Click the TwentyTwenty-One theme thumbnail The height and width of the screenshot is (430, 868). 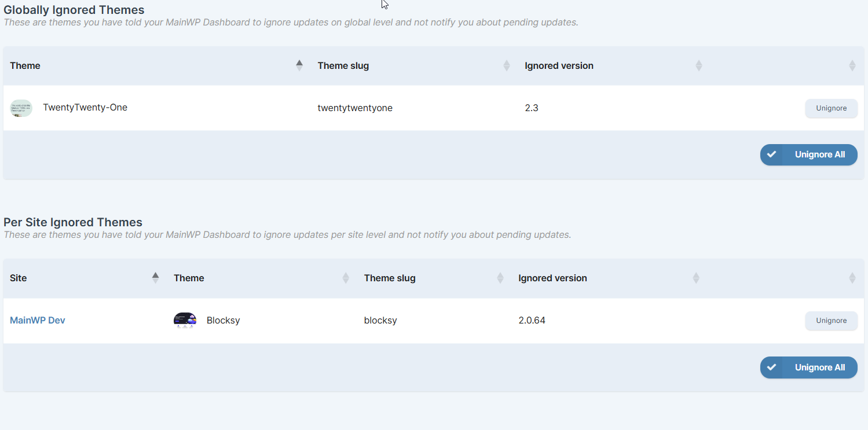click(21, 108)
